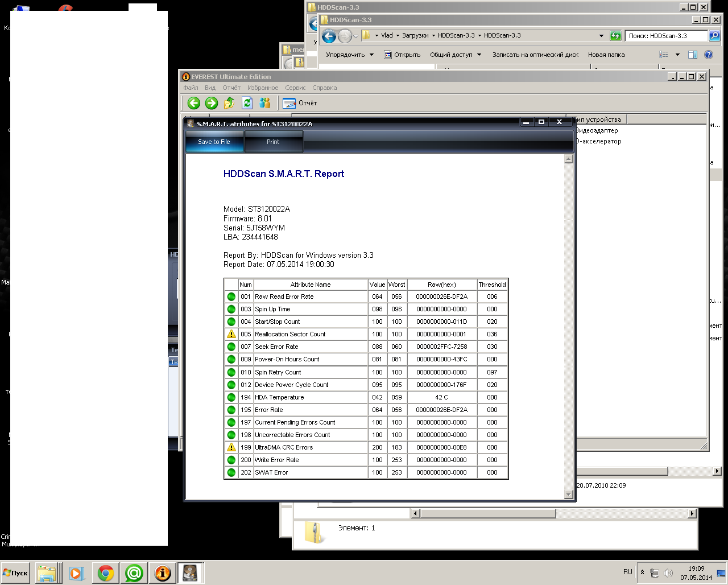
Task: Click the 'Attribute Name' column header
Action: pos(311,285)
